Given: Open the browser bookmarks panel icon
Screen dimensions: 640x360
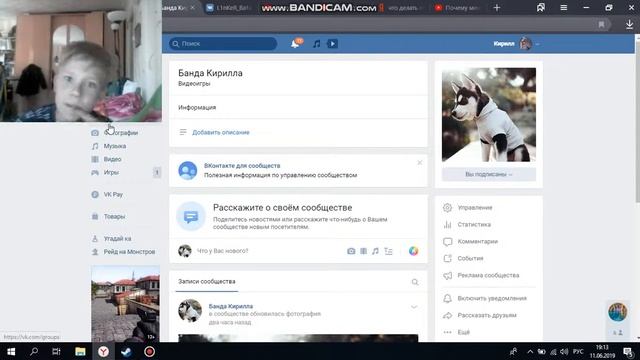Looking at the screenshot, I should [x=541, y=7].
